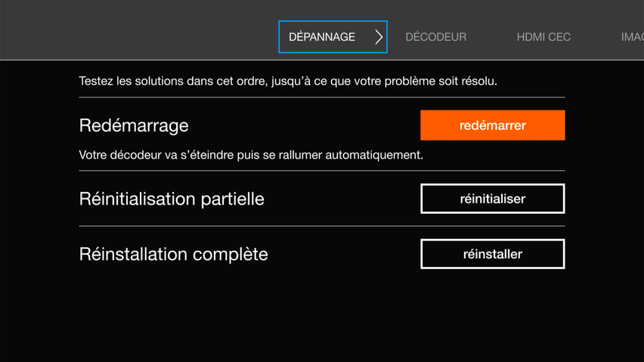Hit the réinstaller button
This screenshot has width=644, height=362.
492,254
